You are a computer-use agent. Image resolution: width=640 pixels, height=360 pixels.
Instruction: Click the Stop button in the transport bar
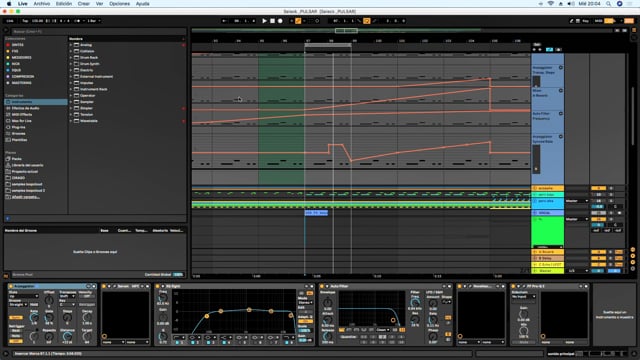(272, 21)
